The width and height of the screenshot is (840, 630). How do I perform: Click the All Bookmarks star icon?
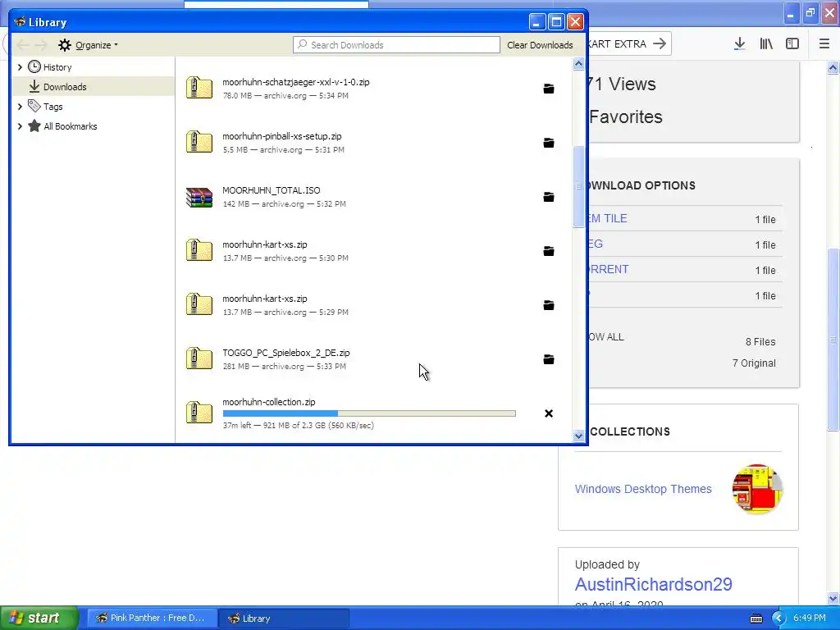pyautogui.click(x=34, y=126)
